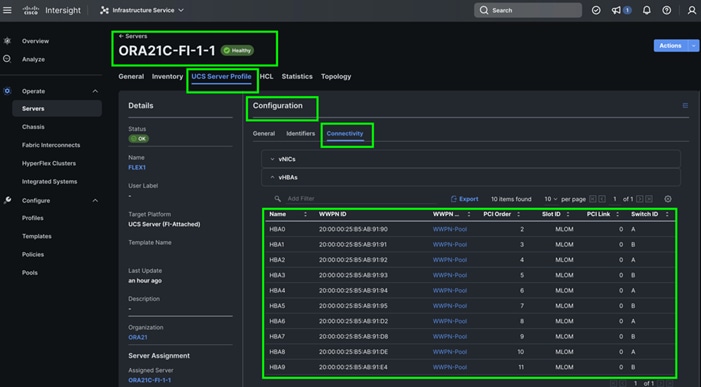Click the search magnifier in top bar
Image resolution: width=701 pixels, height=387 pixels.
[x=484, y=10]
